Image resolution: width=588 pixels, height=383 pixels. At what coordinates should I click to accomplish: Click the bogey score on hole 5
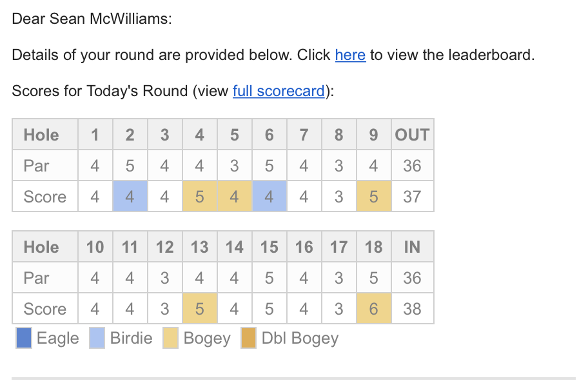click(235, 197)
